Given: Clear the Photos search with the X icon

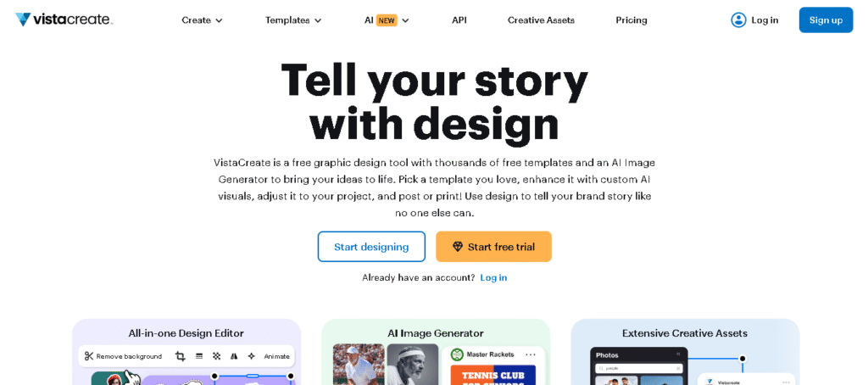Looking at the screenshot, I should pyautogui.click(x=676, y=369).
